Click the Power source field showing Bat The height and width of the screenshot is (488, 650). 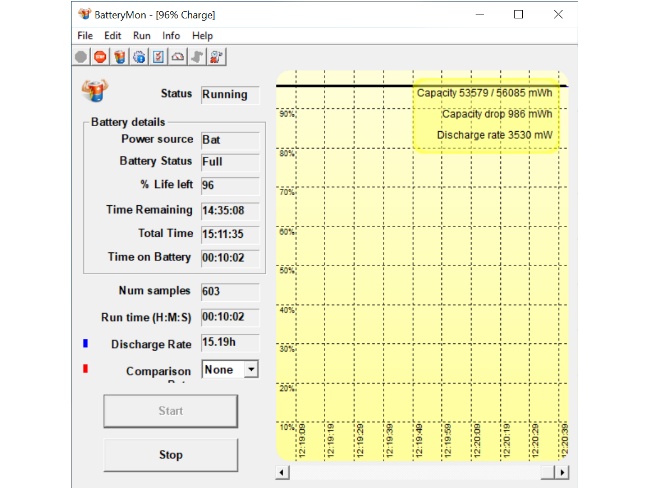point(230,140)
